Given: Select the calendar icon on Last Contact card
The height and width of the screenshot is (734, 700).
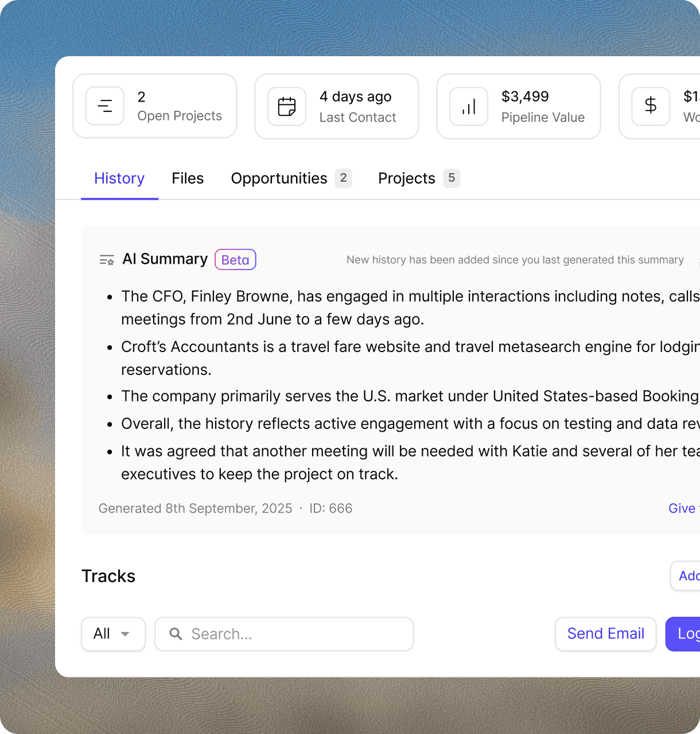Looking at the screenshot, I should pos(286,106).
